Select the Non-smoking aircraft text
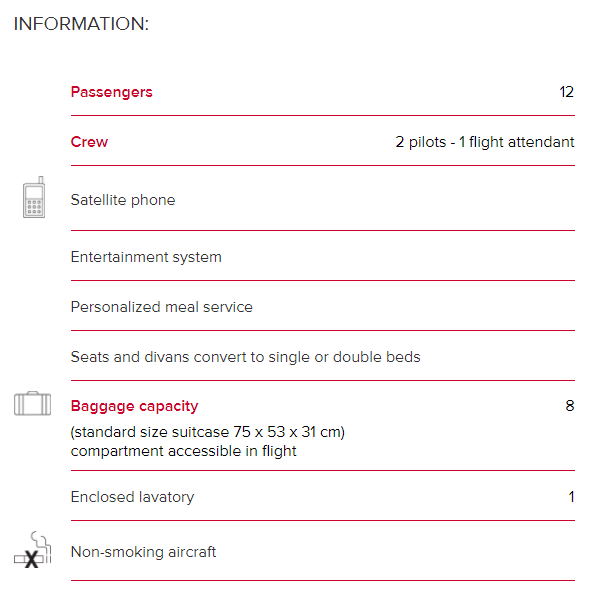Image resolution: width=595 pixels, height=590 pixels. (x=143, y=552)
